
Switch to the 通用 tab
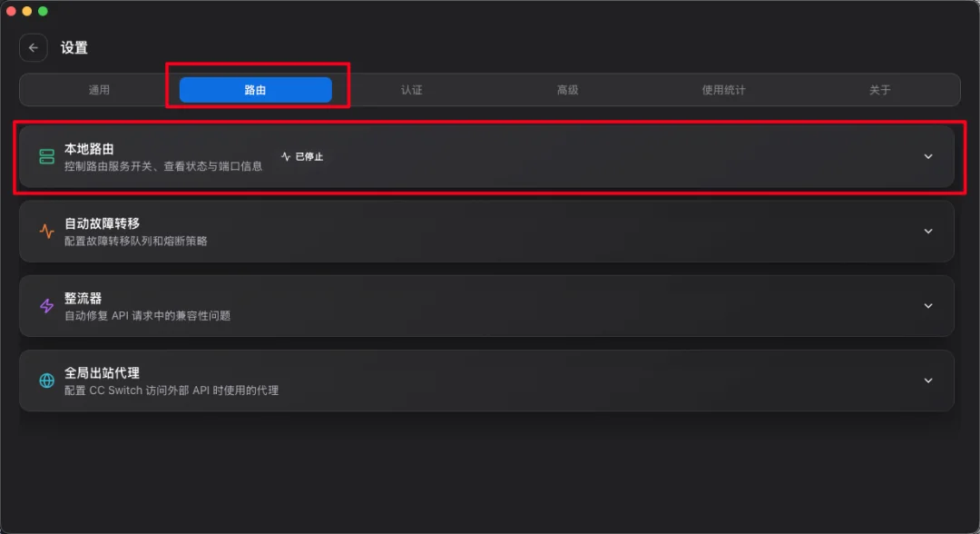(x=99, y=90)
